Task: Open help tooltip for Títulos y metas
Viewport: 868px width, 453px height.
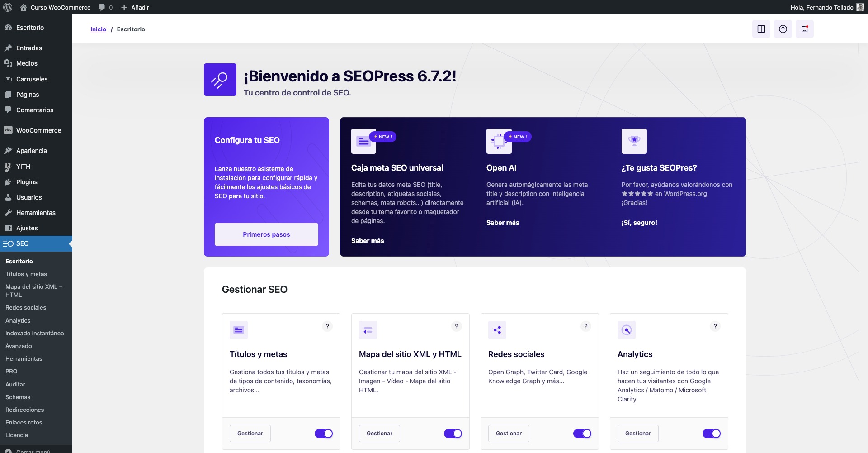Action: (327, 326)
